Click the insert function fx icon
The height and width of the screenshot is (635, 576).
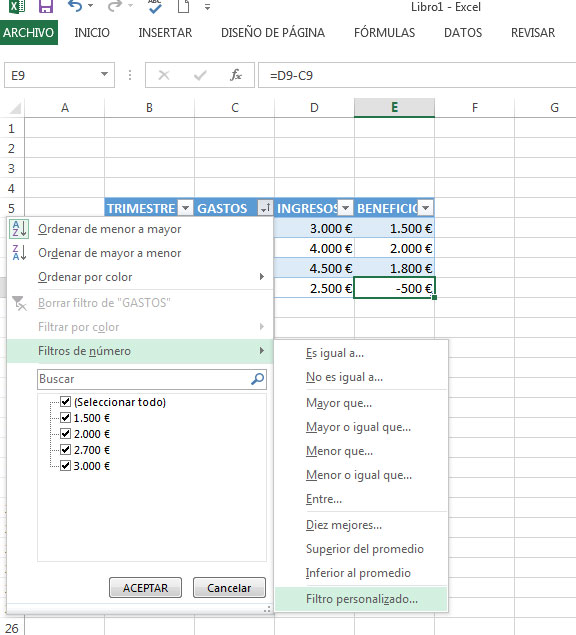(x=236, y=75)
